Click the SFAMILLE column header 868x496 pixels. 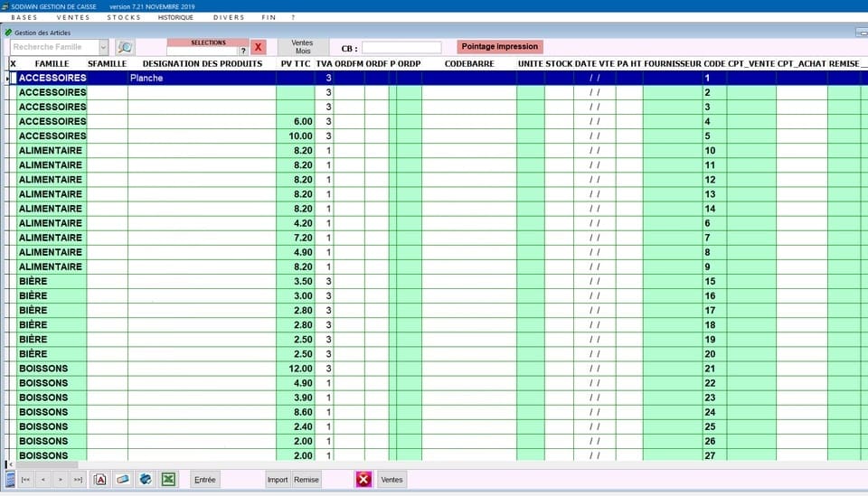click(x=108, y=63)
